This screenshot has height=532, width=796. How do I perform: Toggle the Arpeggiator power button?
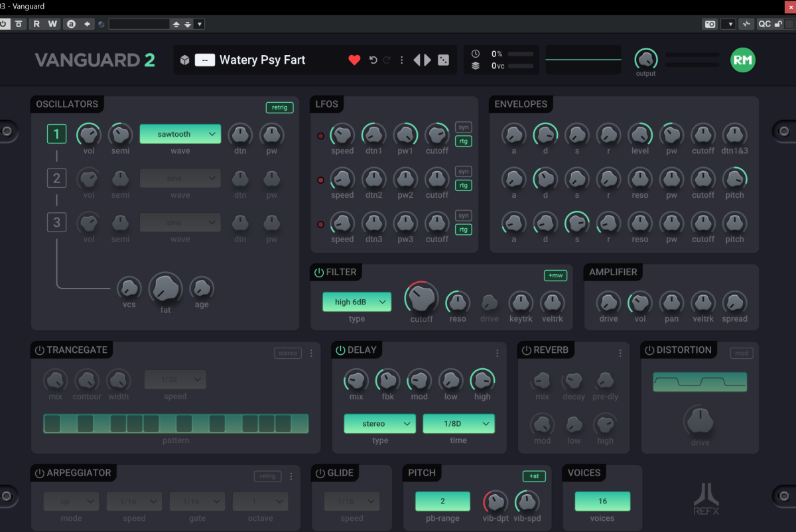[39, 473]
